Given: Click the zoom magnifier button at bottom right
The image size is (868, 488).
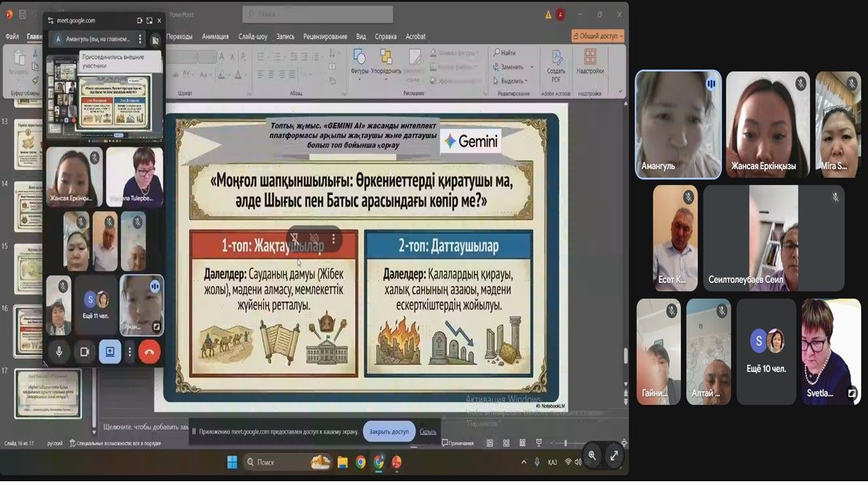Looking at the screenshot, I should tap(592, 456).
